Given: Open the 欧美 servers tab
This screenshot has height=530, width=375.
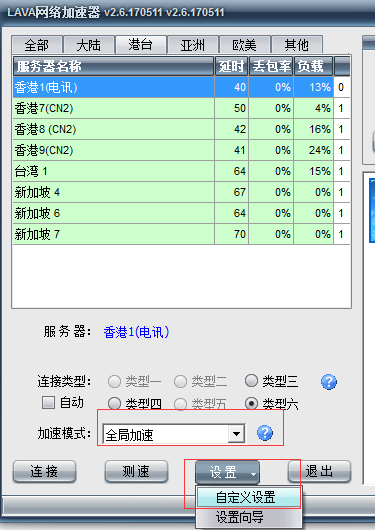Looking at the screenshot, I should pos(244,45).
